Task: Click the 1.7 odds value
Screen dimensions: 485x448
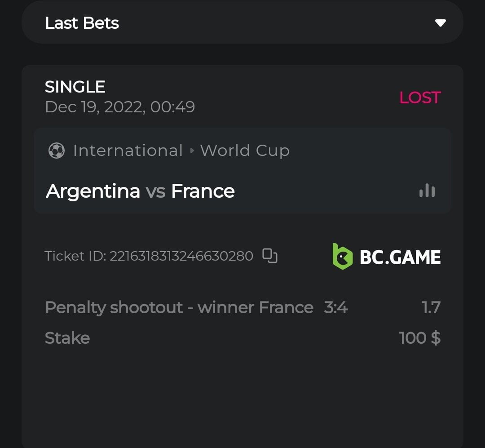Action: 431,308
